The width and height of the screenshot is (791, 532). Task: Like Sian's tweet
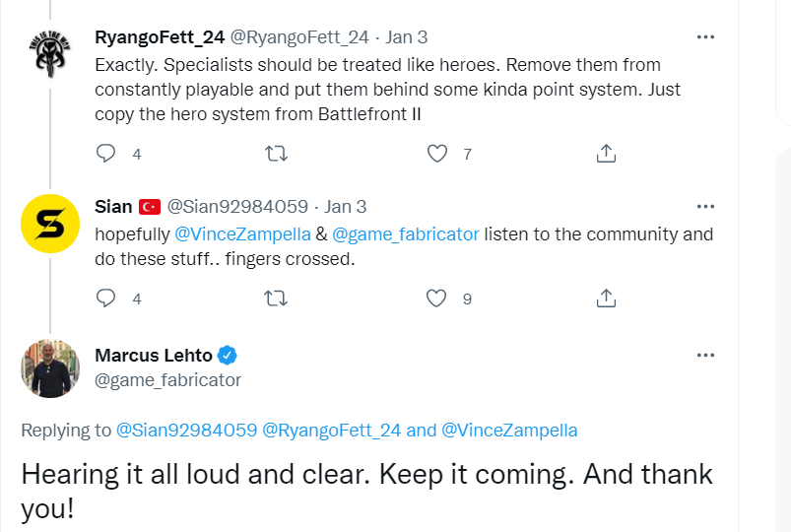(x=438, y=298)
